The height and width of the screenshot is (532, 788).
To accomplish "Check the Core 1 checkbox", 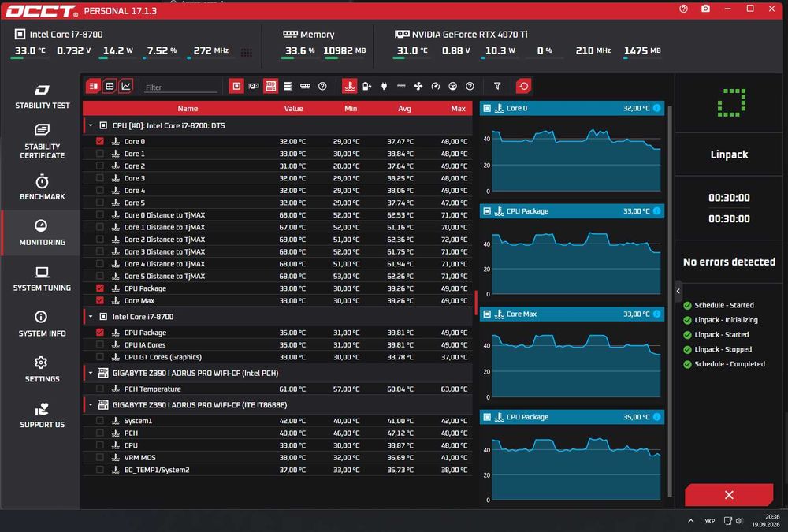I will pos(100,154).
